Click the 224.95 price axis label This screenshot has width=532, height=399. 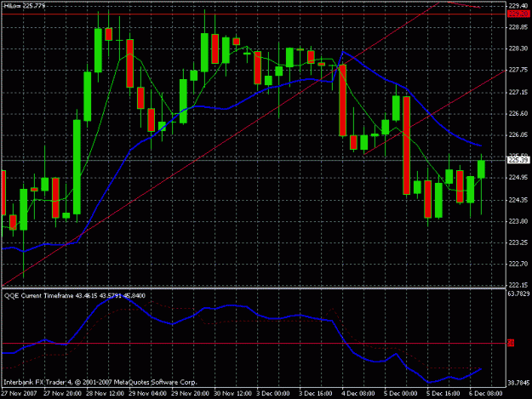(518, 178)
